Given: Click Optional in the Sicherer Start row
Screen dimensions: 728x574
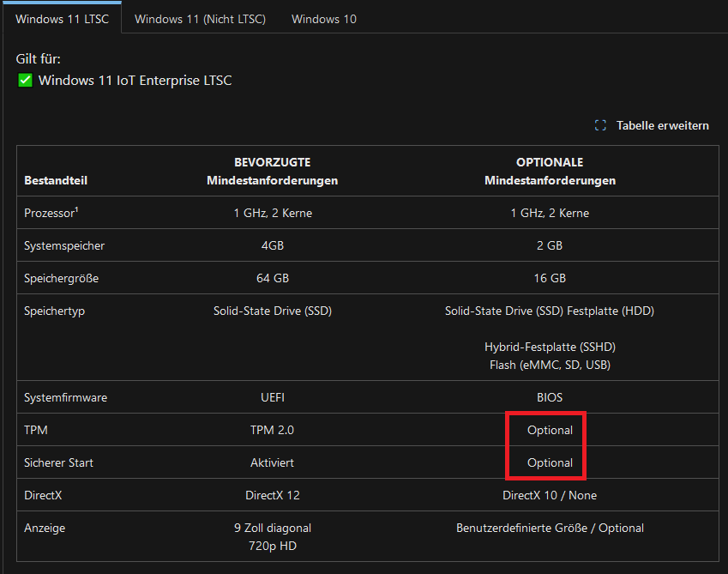Looking at the screenshot, I should coord(550,462).
